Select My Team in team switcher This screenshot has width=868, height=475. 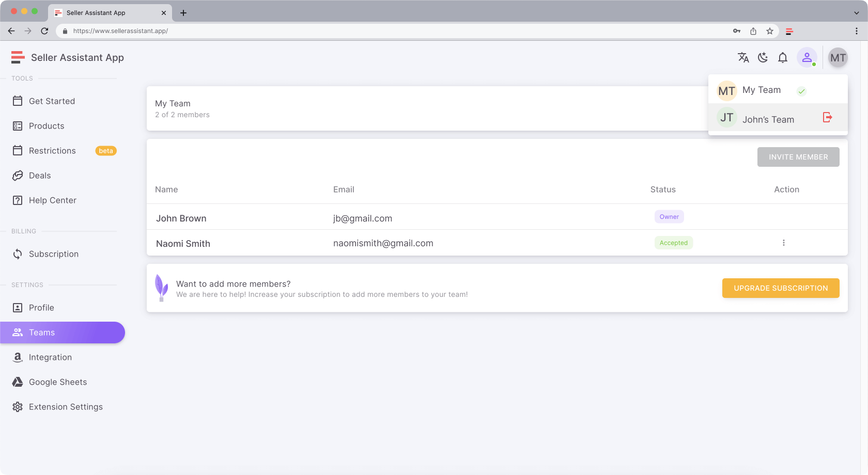point(761,90)
